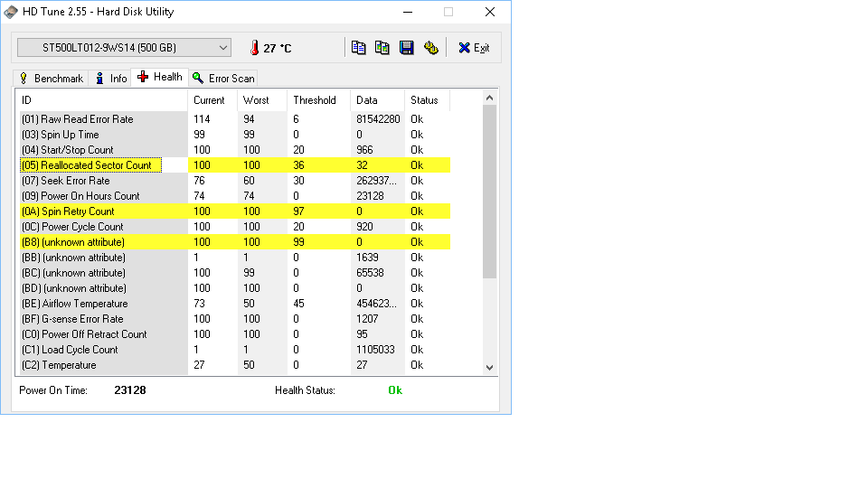Click the Data column header

[x=378, y=100]
